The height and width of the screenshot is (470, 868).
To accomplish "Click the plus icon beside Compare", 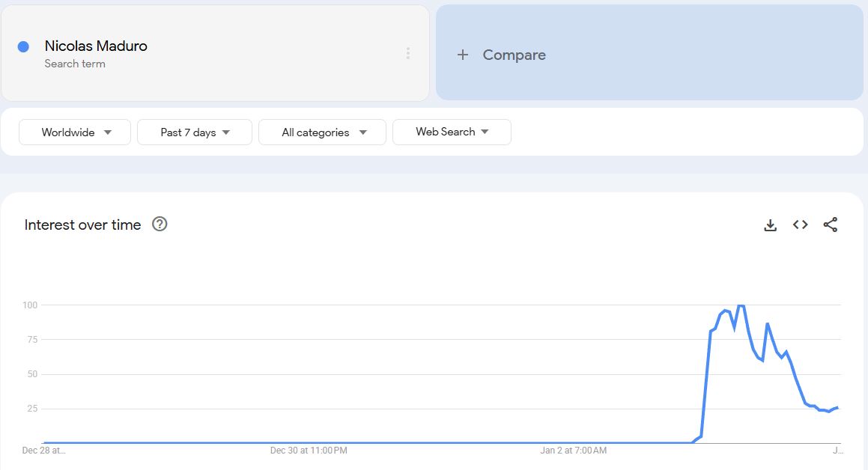I will pos(463,55).
